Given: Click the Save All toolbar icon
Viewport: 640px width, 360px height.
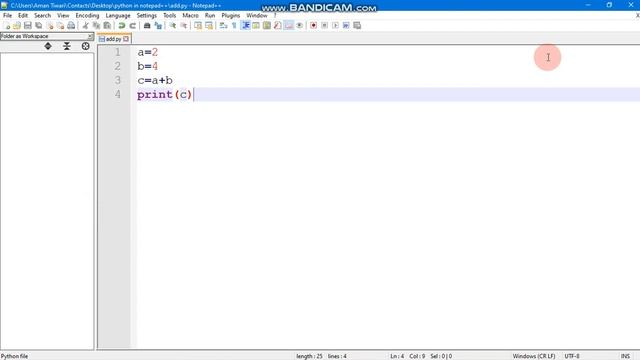Looking at the screenshot, I should click(38, 25).
